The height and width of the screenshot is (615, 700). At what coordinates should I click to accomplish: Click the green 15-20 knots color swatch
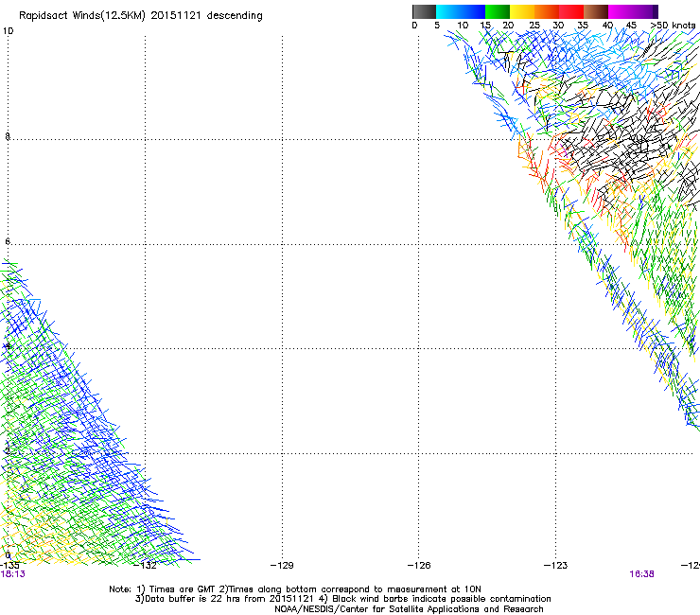click(498, 11)
